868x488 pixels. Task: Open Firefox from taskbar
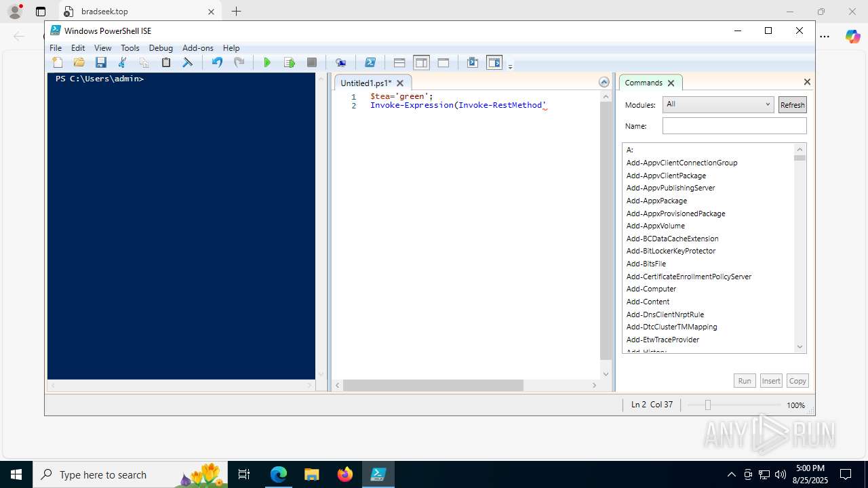(x=344, y=474)
